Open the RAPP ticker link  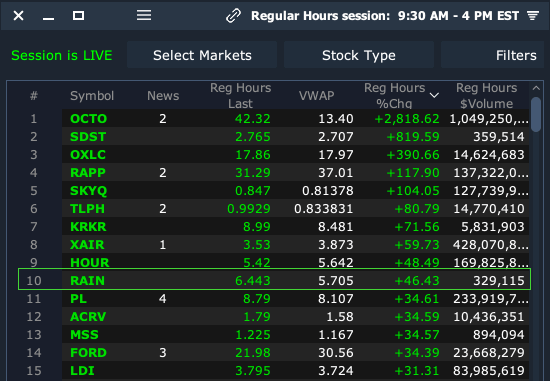[x=88, y=173]
